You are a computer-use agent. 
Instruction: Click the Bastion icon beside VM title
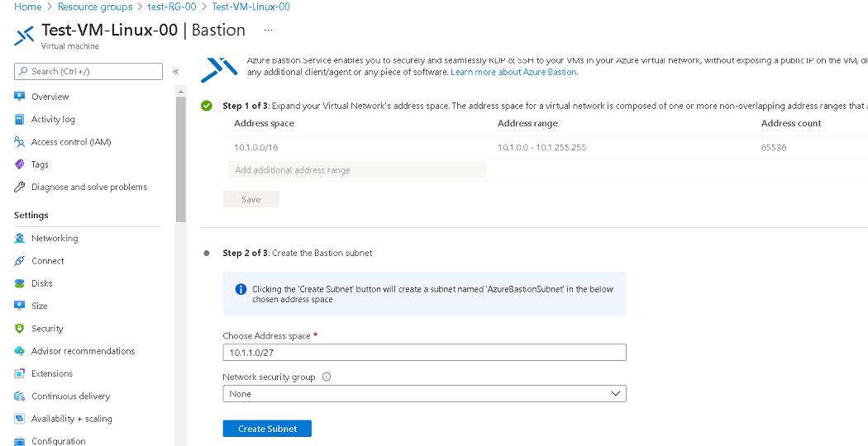(24, 36)
